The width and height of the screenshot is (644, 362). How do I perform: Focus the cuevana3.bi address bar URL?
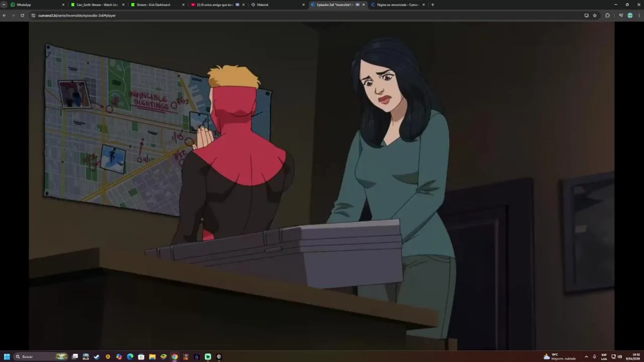77,16
